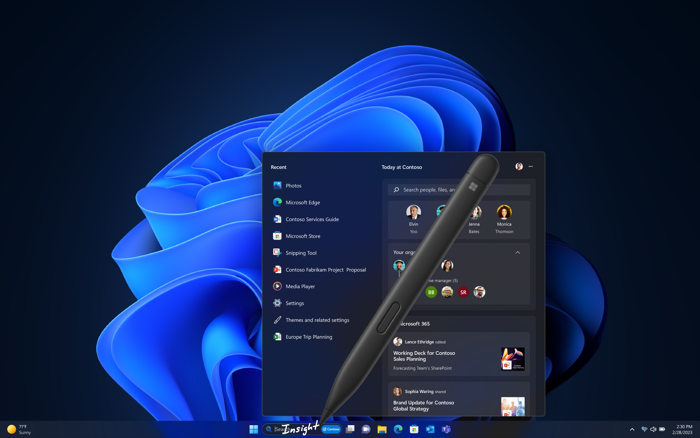Select the BB initials avatar

[x=431, y=292]
